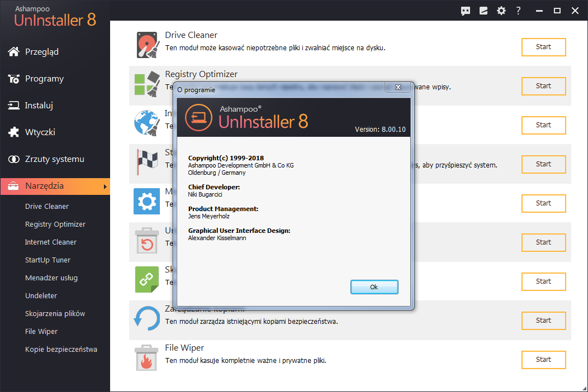Start the file associations row module
The height and width of the screenshot is (392, 588).
click(543, 281)
